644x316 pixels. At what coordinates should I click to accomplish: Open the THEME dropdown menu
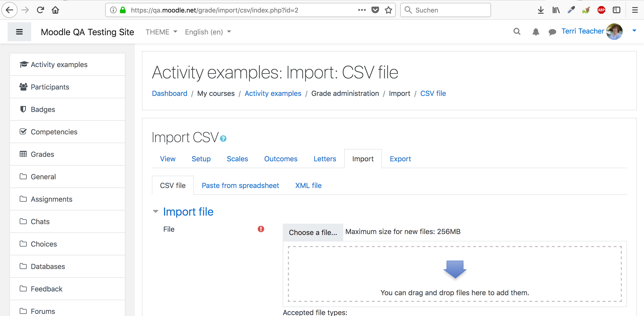161,32
